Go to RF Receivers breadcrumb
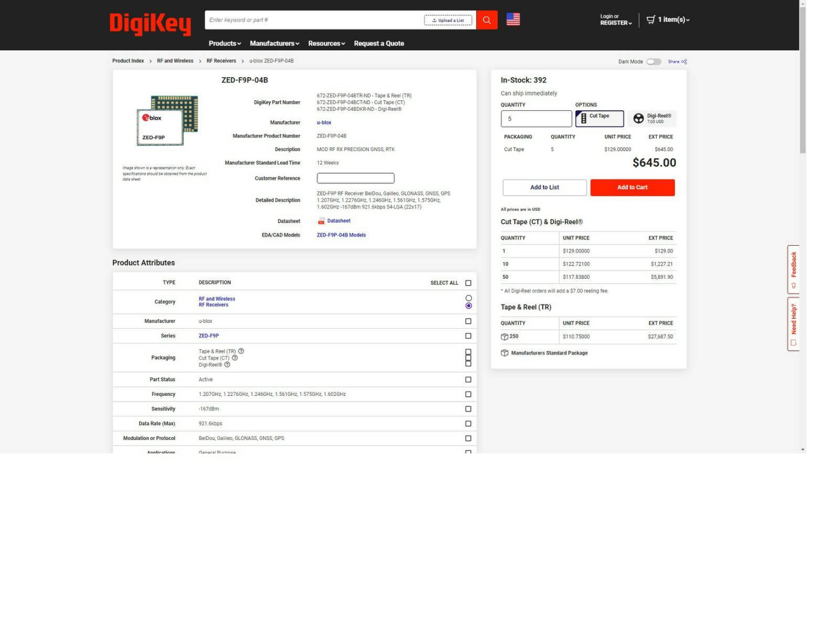The width and height of the screenshot is (840, 630). click(x=221, y=61)
